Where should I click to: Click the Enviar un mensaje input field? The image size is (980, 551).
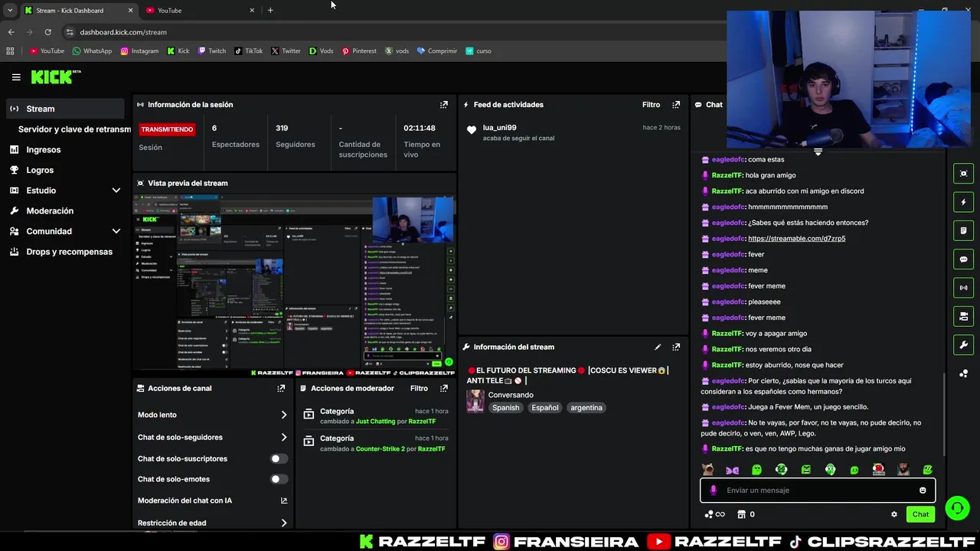818,491
